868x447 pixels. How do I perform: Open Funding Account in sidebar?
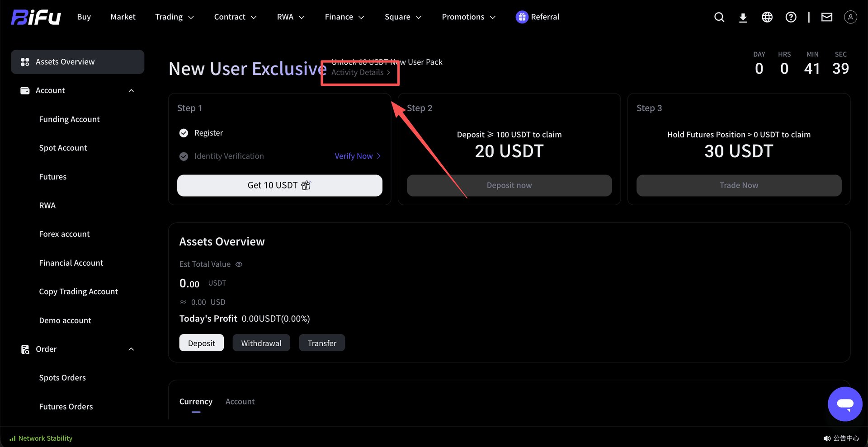coord(69,119)
